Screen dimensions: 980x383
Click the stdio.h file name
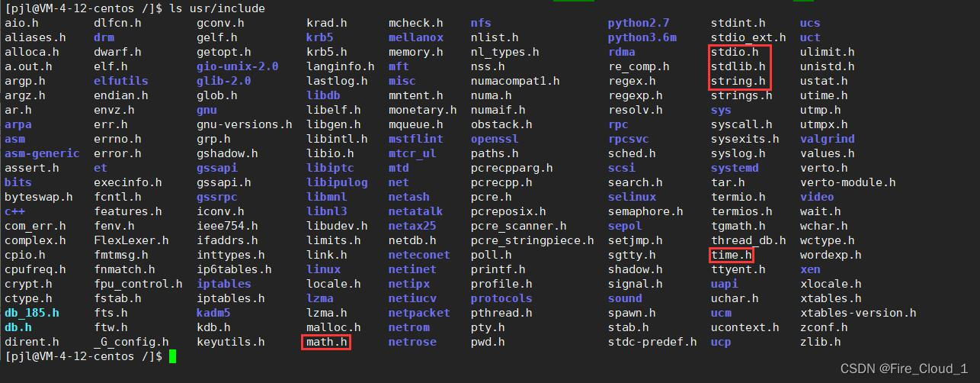click(x=735, y=52)
